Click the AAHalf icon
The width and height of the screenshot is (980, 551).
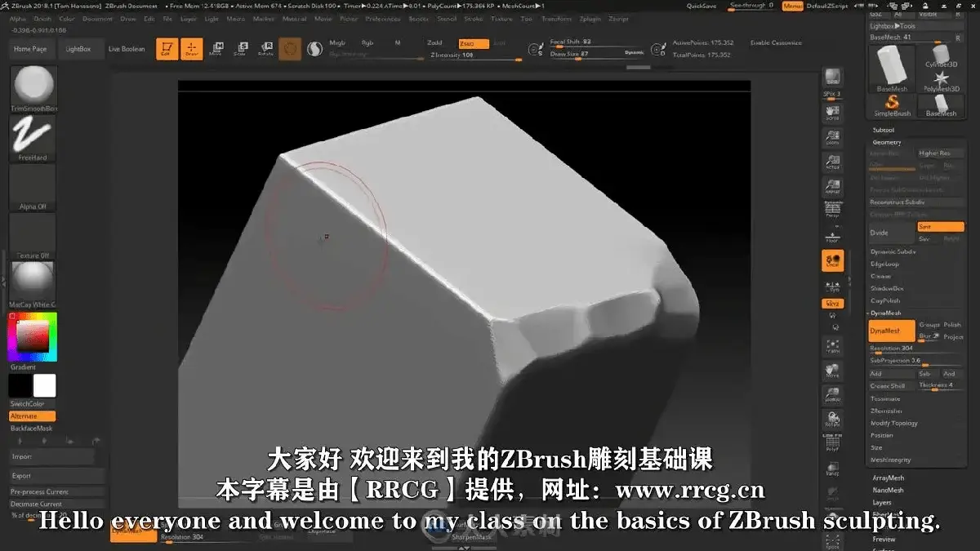click(833, 187)
